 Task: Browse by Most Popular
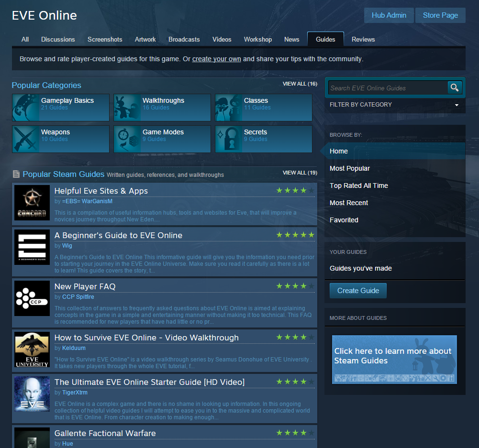pos(349,168)
